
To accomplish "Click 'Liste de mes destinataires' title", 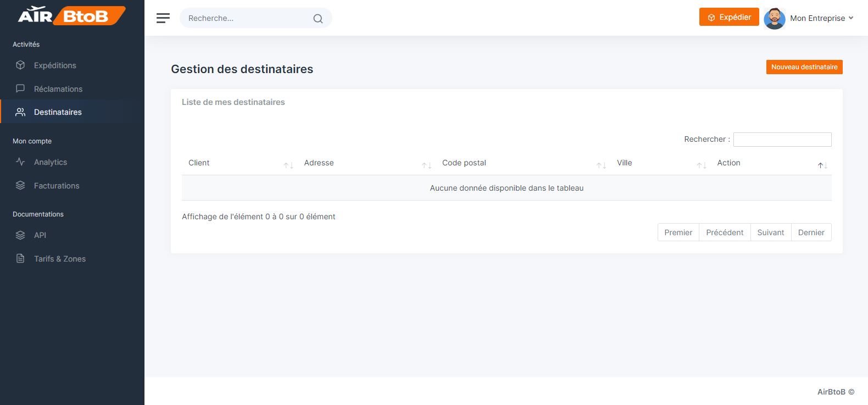I will (233, 102).
